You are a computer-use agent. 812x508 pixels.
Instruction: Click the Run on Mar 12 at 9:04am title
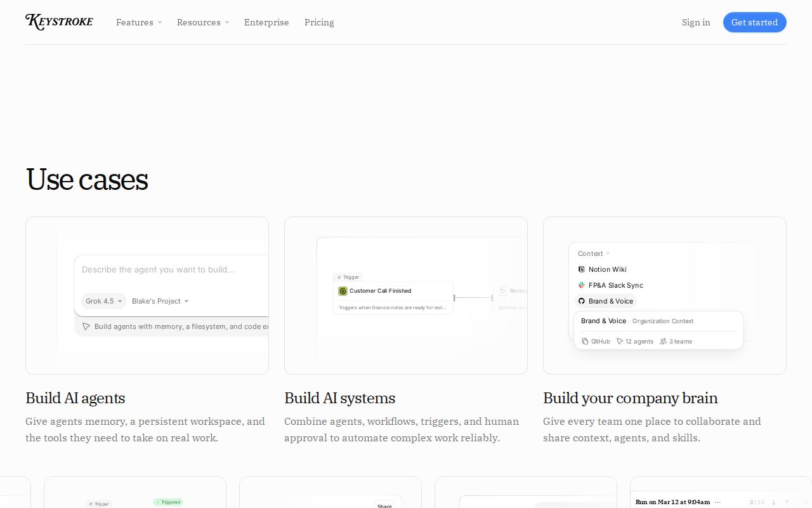[x=673, y=502]
